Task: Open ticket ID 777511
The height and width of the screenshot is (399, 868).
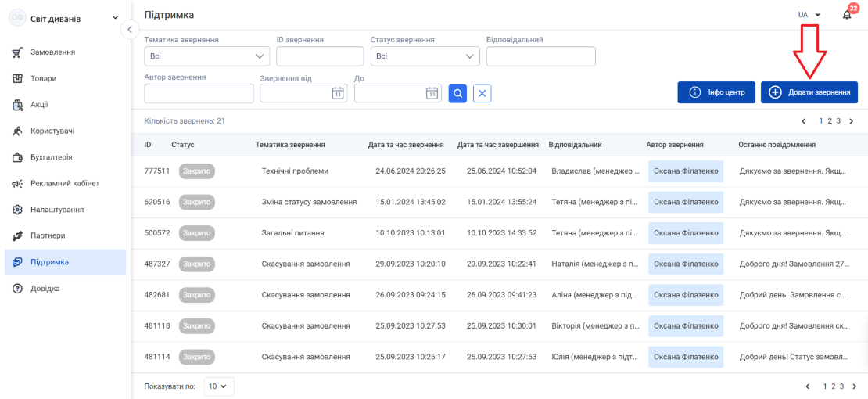Action: [157, 171]
